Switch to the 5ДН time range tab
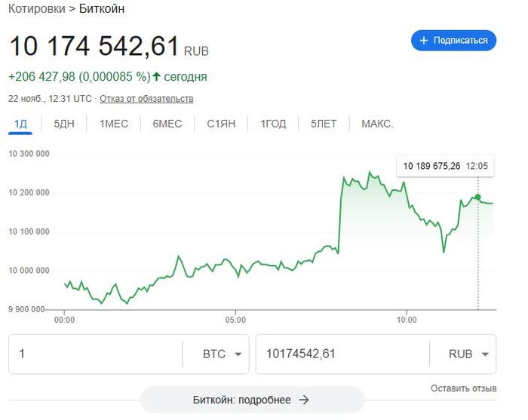Viewport: 528px width, 420px height. 64,124
